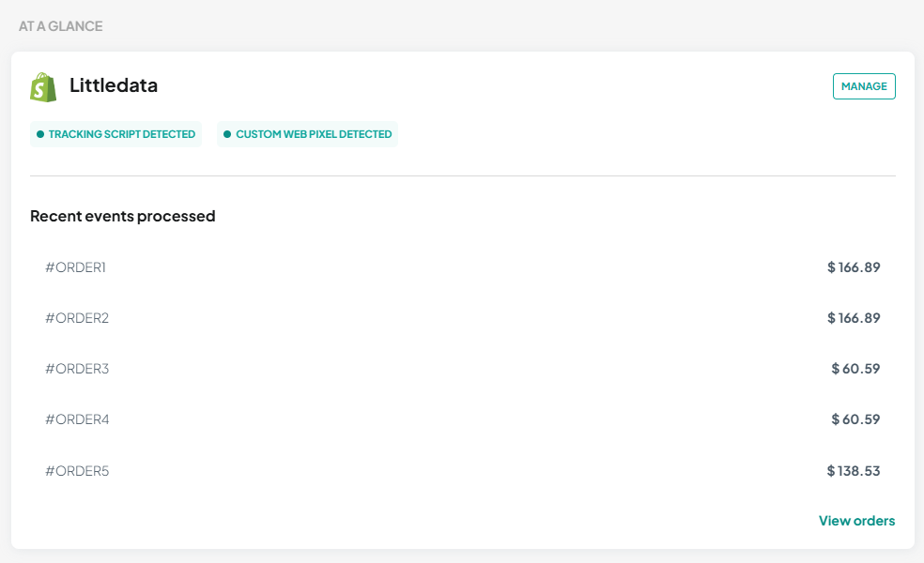Open the MANAGE button
924x563 pixels.
pyautogui.click(x=864, y=86)
